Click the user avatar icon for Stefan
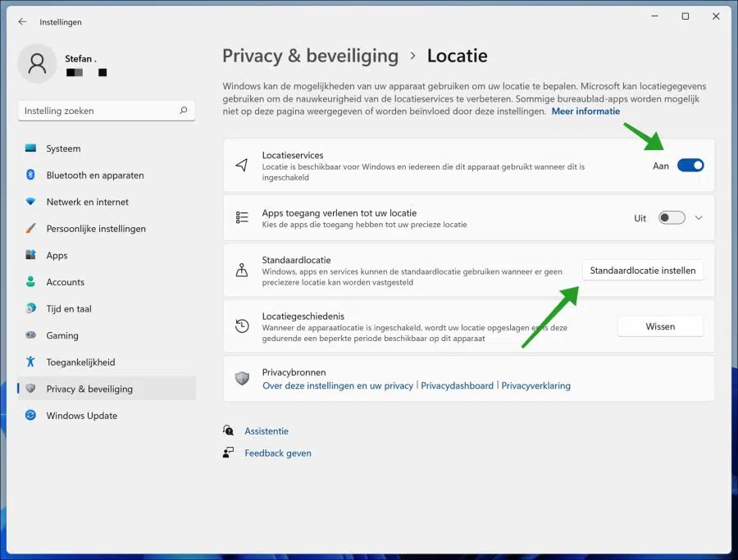 37,63
